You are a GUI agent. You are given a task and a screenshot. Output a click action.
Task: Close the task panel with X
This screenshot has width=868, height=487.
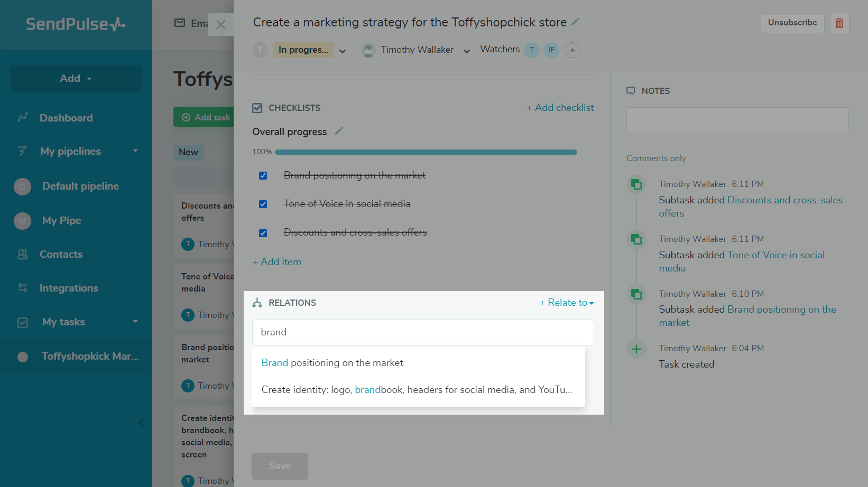tap(221, 24)
